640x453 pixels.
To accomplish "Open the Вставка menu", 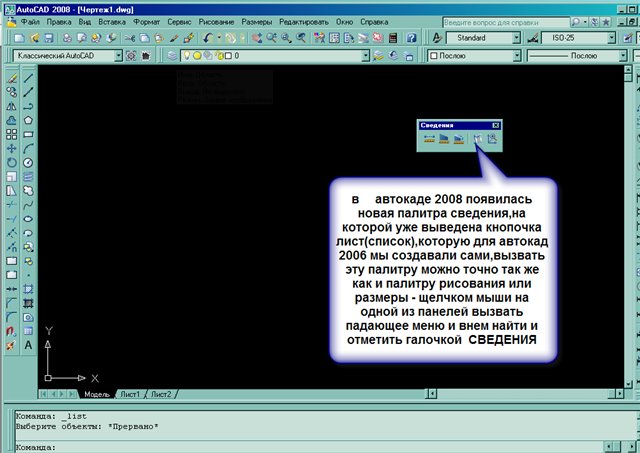I will (x=112, y=22).
